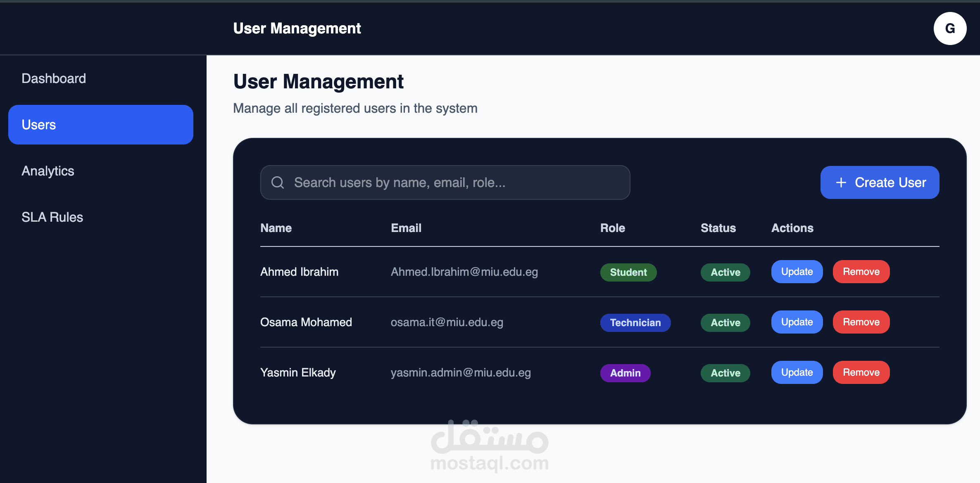Remove Osama Mohamed from users

(861, 322)
